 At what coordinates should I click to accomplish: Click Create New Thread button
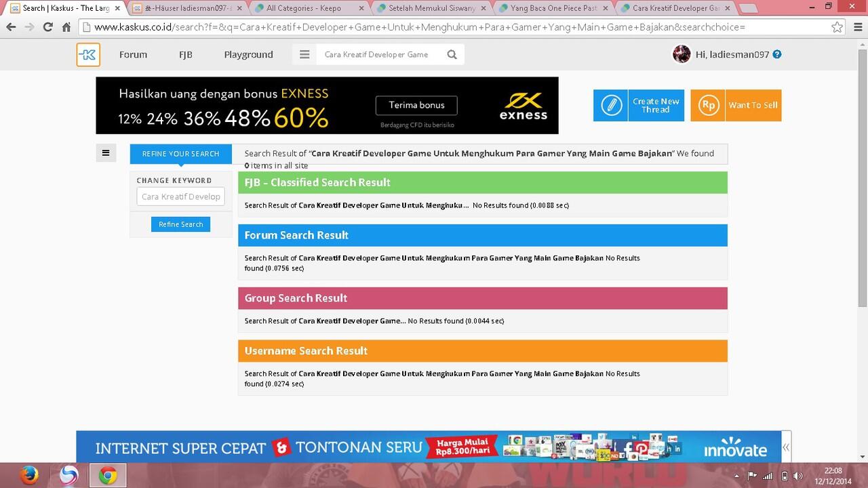(x=639, y=105)
